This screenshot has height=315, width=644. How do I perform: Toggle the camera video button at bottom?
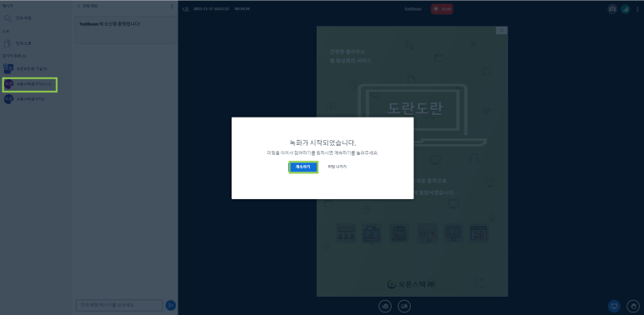[x=404, y=306]
